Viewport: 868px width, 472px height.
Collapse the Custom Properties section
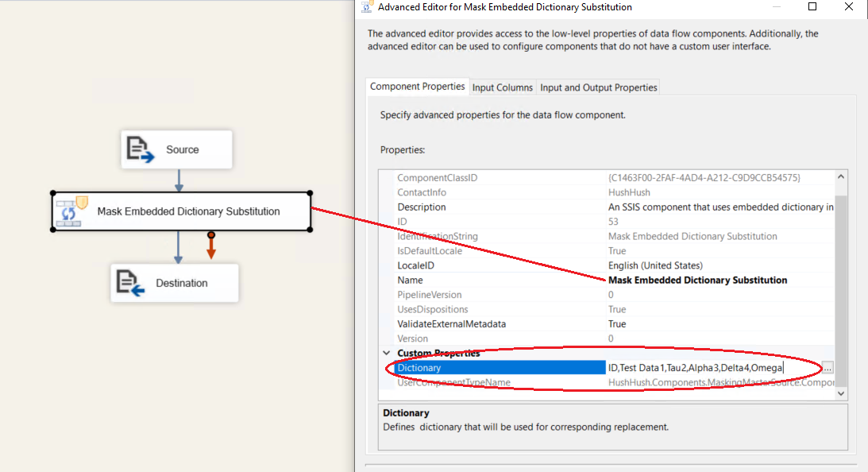coord(387,353)
